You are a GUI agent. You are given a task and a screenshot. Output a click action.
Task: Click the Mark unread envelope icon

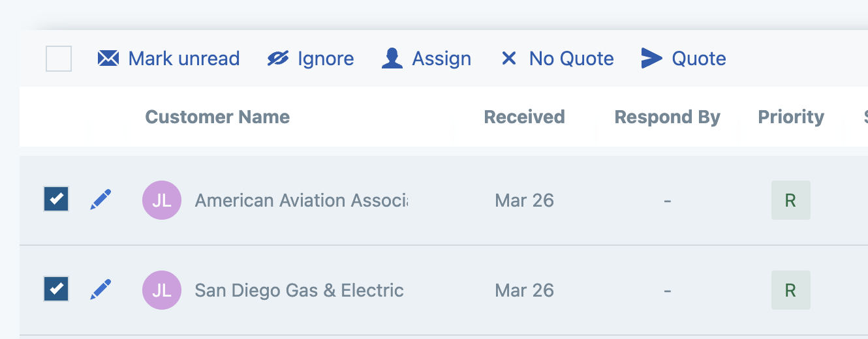(x=108, y=59)
